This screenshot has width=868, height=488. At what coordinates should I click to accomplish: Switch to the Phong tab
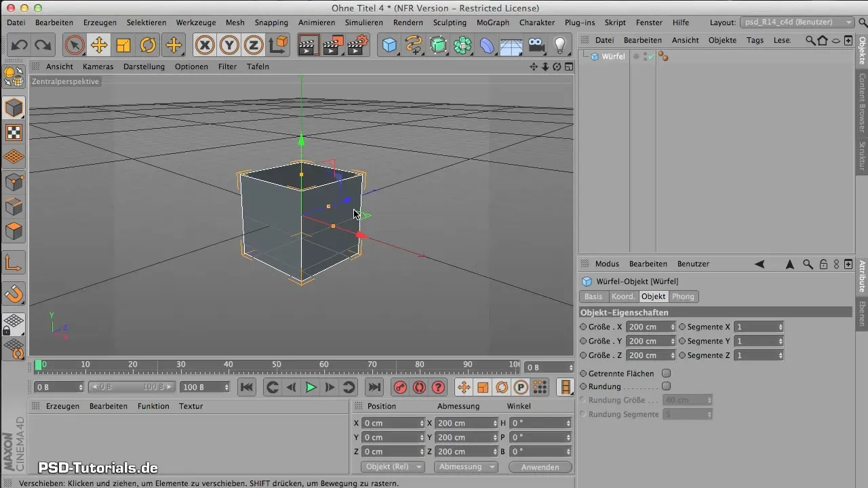pyautogui.click(x=683, y=296)
